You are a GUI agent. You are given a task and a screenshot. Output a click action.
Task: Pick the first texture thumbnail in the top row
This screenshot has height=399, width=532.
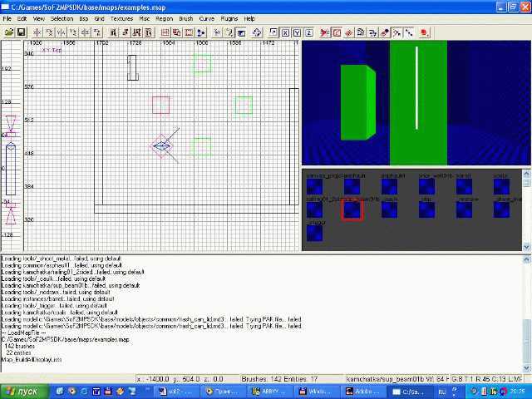click(314, 186)
